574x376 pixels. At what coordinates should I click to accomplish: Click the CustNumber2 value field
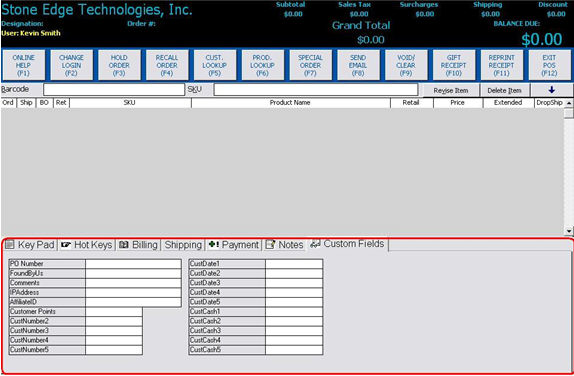point(114,321)
